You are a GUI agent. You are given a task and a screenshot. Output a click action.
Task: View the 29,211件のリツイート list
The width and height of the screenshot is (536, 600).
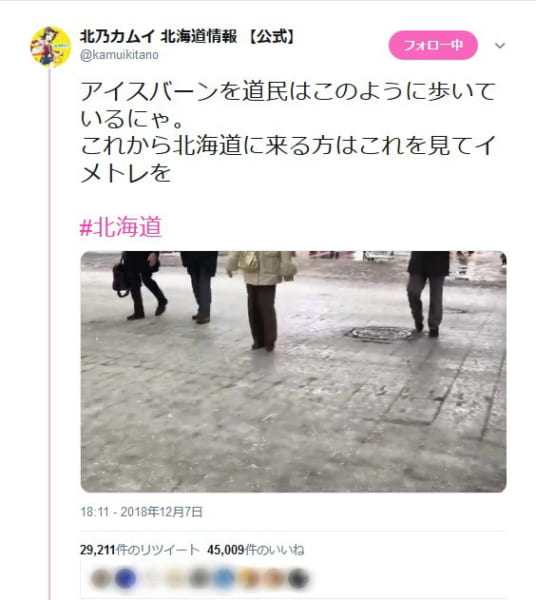[x=140, y=550]
